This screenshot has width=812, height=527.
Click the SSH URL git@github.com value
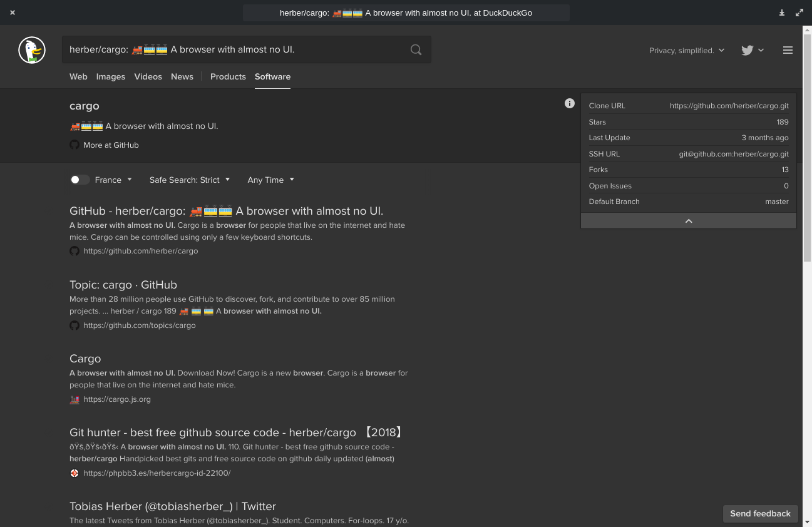pyautogui.click(x=734, y=154)
